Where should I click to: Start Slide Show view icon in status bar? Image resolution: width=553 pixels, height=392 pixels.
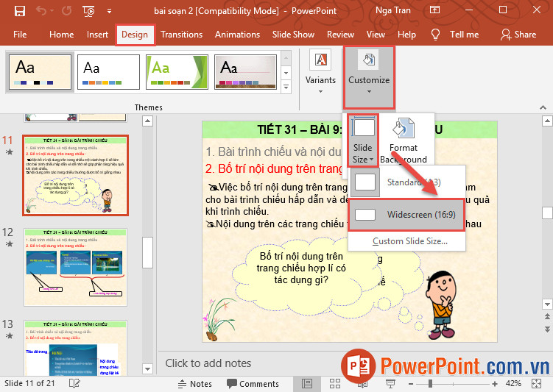coord(390,384)
